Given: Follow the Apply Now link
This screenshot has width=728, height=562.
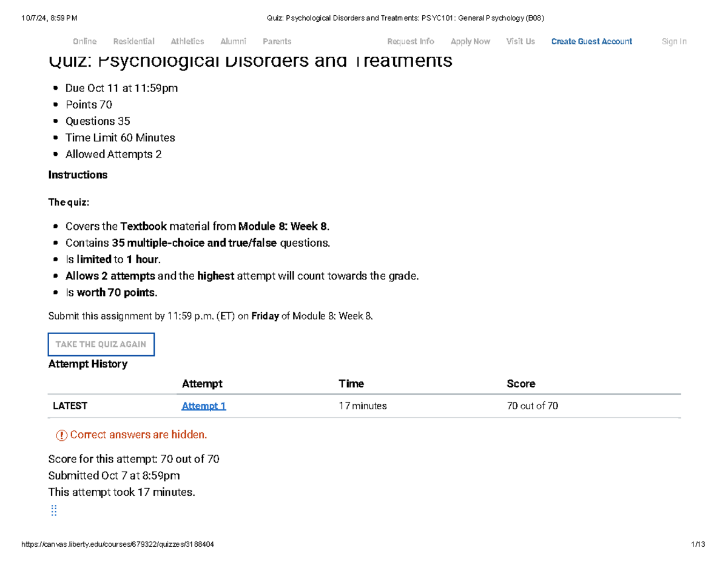Looking at the screenshot, I should click(470, 42).
